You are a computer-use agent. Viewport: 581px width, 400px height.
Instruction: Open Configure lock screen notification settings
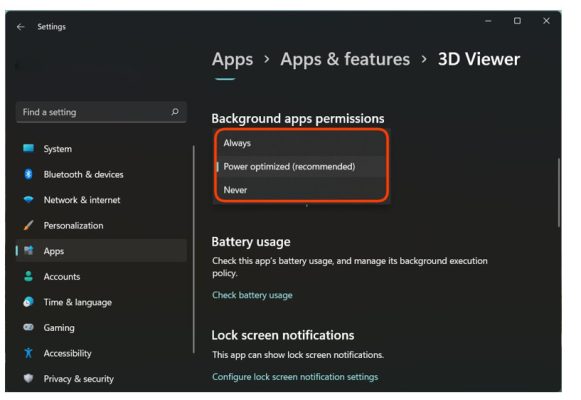295,377
